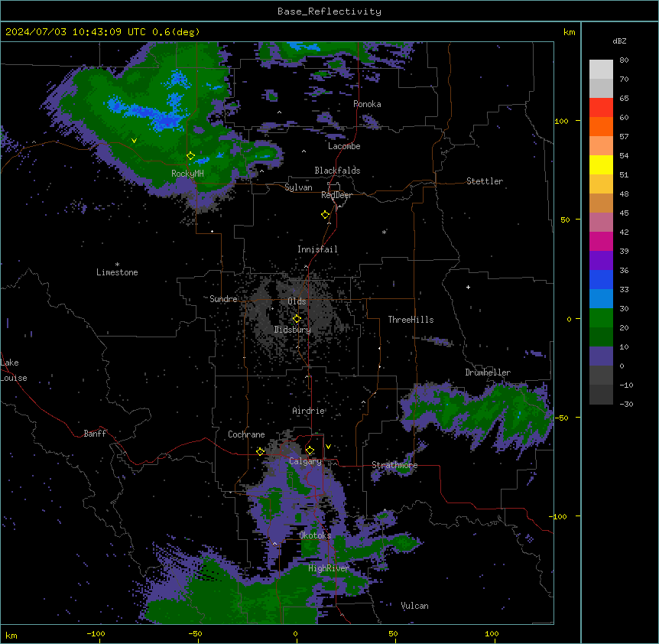Click the yellow radar site marker near Olds

click(x=297, y=319)
